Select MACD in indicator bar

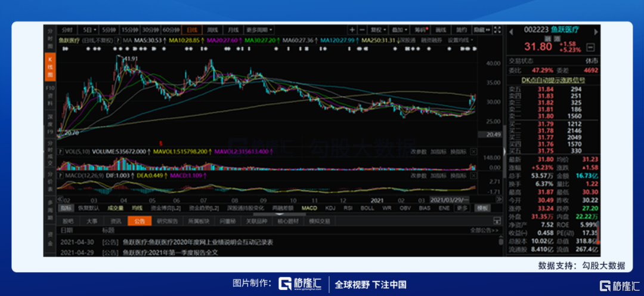pos(309,208)
